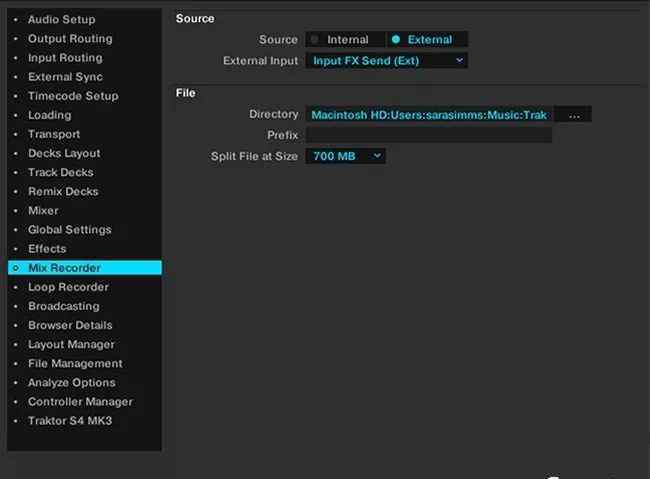Click the Directory path field

(429, 114)
